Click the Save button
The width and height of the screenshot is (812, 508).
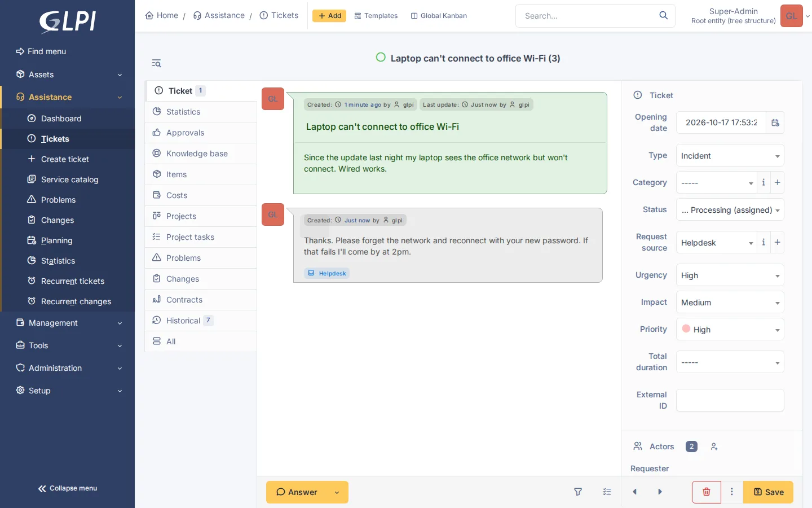(x=768, y=492)
